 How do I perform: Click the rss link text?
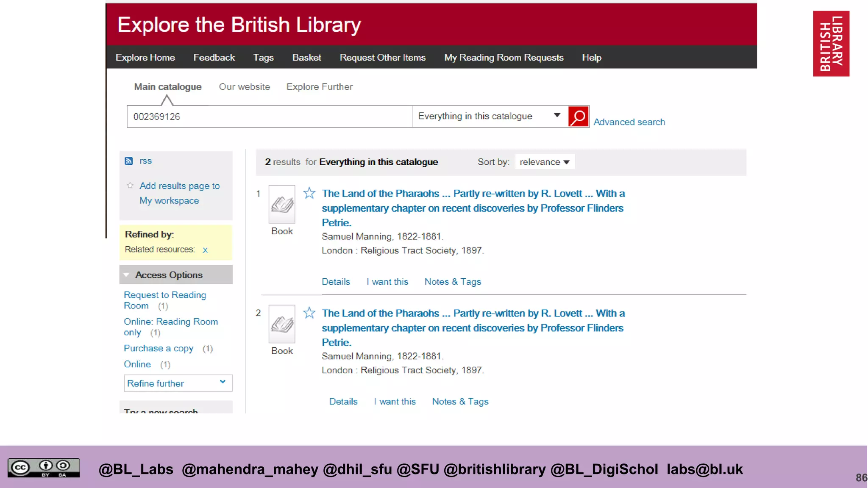coord(145,161)
